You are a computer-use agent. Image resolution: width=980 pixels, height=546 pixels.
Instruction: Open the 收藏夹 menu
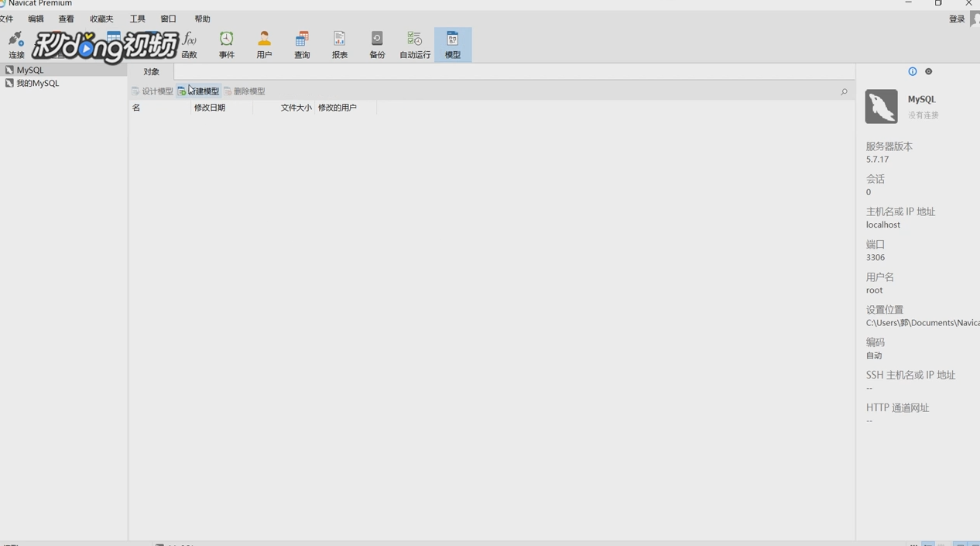click(101, 19)
